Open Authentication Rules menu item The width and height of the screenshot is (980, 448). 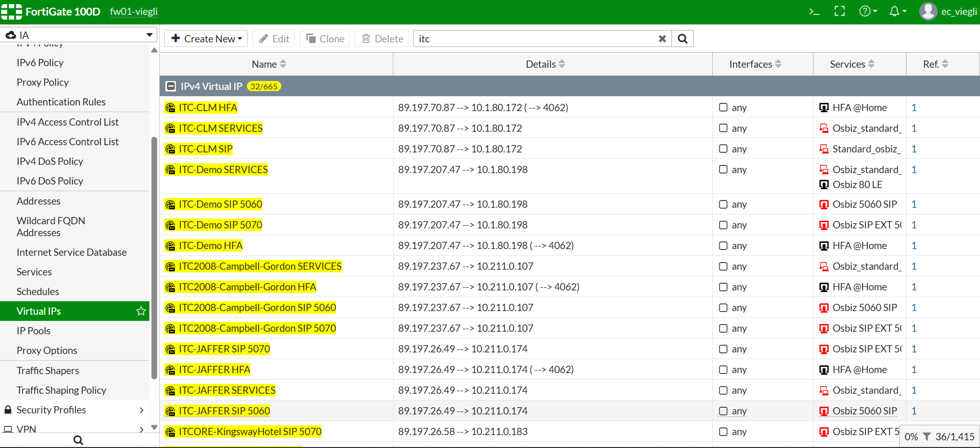click(x=61, y=102)
